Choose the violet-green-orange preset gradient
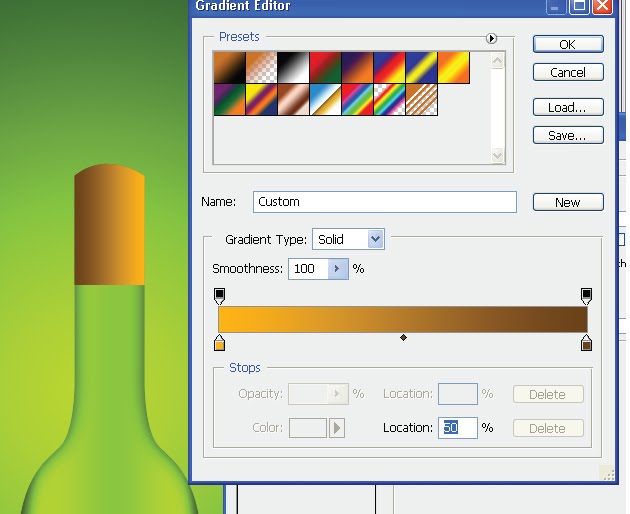This screenshot has width=630, height=514. tap(229, 100)
